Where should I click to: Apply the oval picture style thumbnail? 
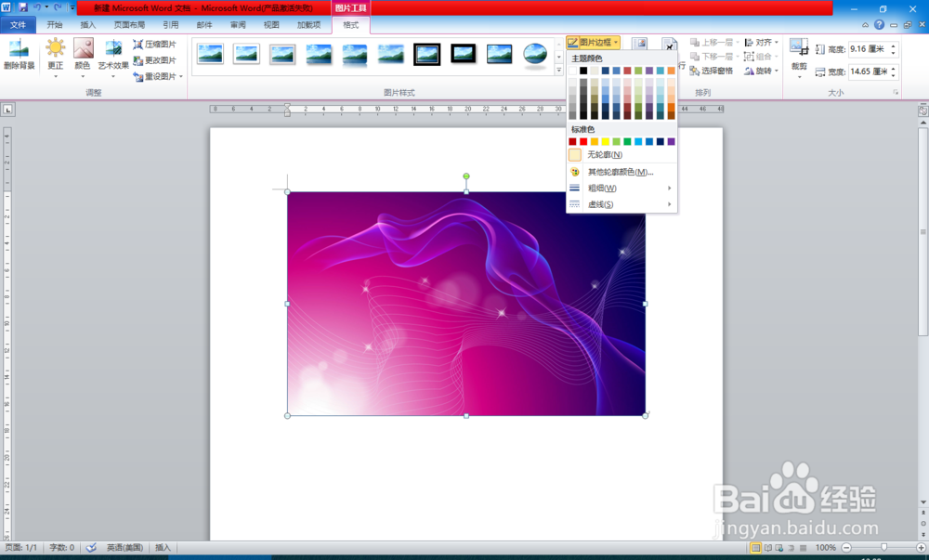pyautogui.click(x=536, y=54)
